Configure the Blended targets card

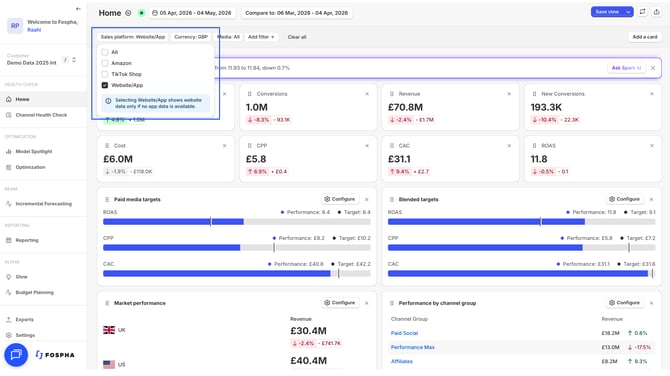[625, 199]
